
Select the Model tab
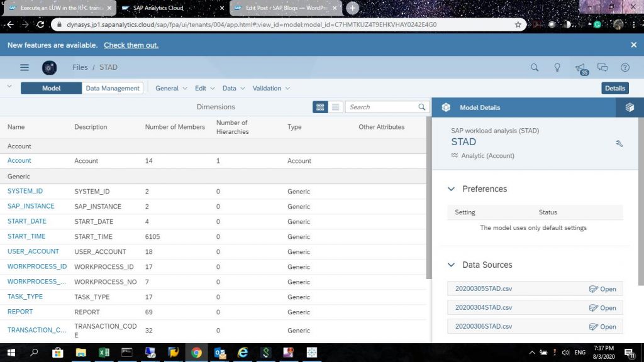click(x=52, y=88)
